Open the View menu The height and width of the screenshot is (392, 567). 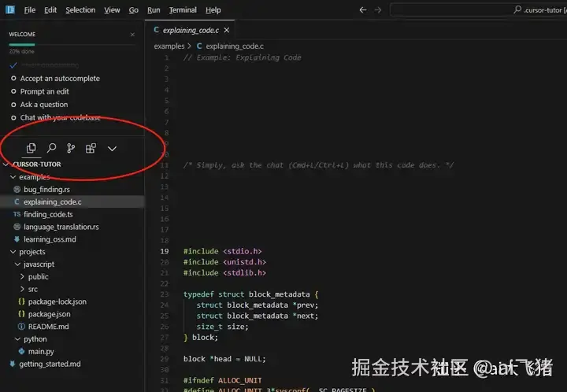(x=112, y=10)
